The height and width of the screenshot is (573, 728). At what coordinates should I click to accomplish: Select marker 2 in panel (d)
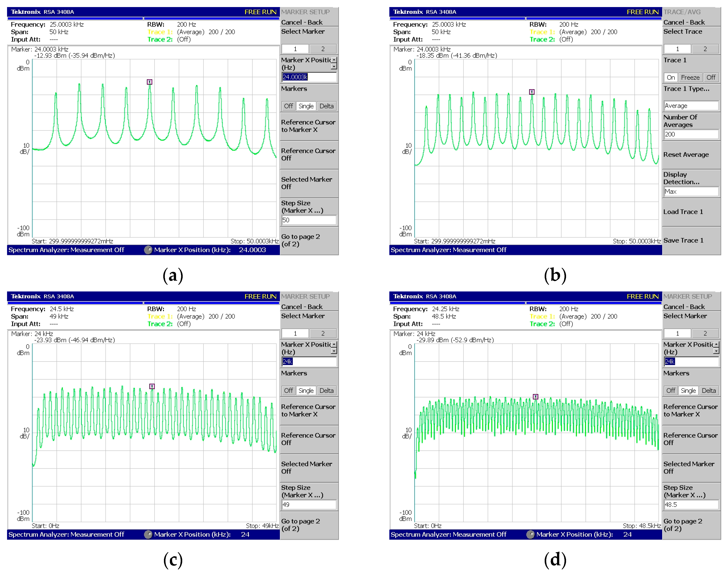click(705, 334)
